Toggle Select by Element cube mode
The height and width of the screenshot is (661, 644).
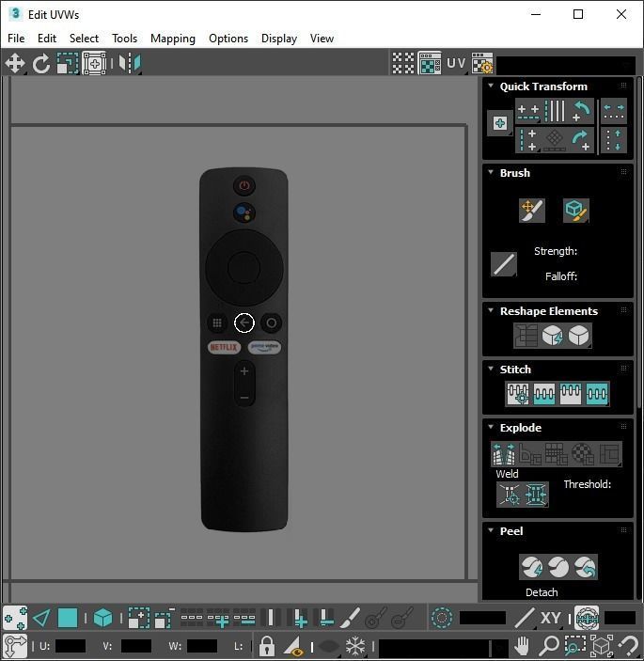pos(102,619)
